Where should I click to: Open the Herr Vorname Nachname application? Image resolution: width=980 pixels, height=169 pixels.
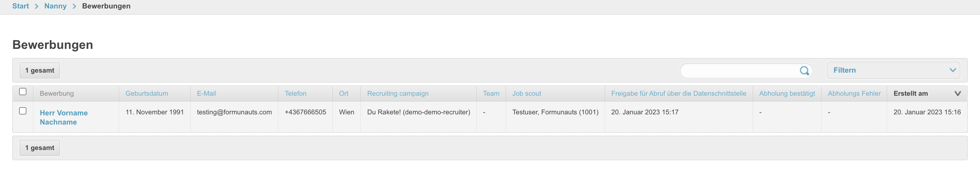[64, 117]
